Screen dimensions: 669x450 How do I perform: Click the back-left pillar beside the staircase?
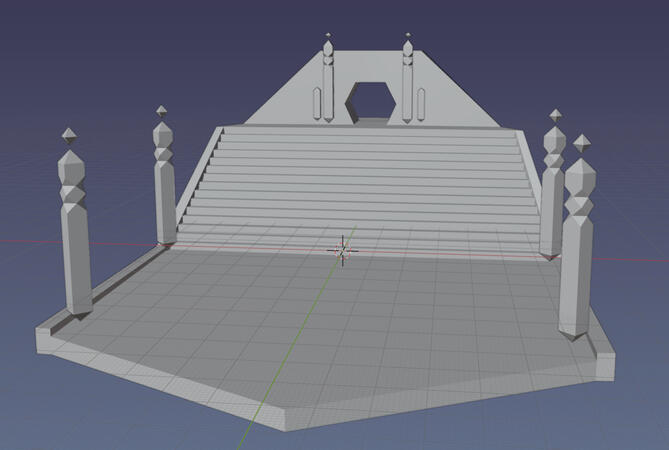tap(164, 190)
